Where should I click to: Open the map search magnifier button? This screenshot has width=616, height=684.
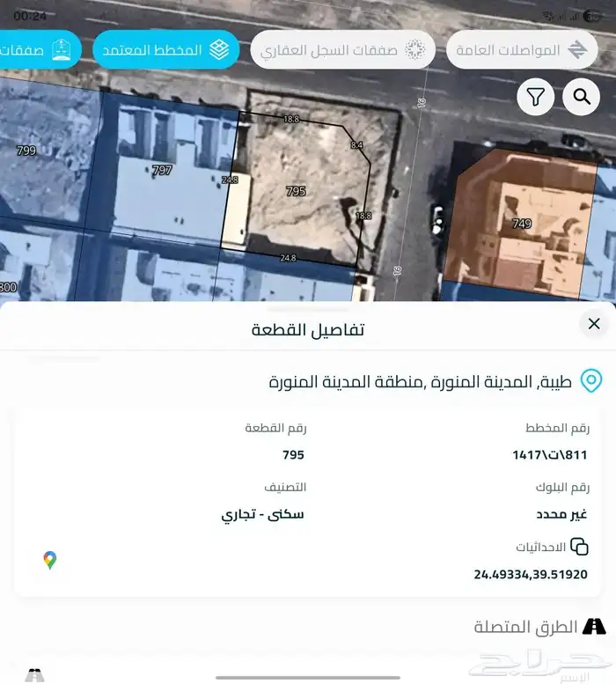[581, 97]
